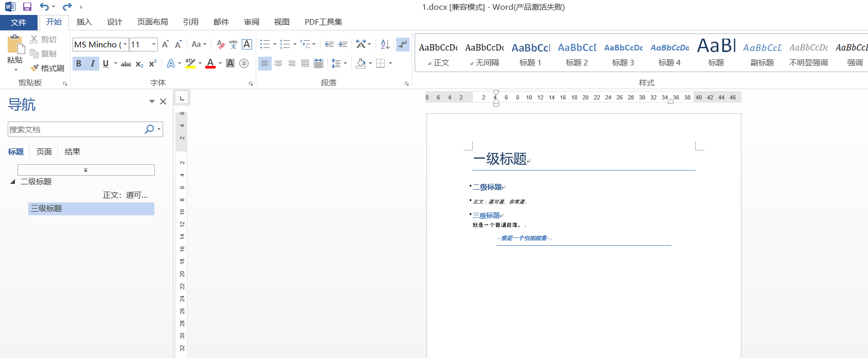868x358 pixels.
Task: Apply the 无间隔 style
Action: point(484,54)
